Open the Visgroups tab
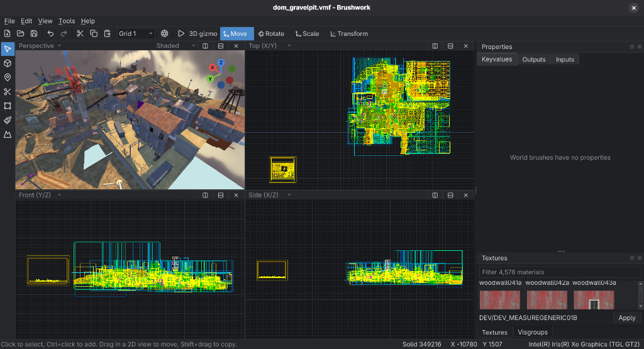The image size is (644, 349). (x=532, y=332)
